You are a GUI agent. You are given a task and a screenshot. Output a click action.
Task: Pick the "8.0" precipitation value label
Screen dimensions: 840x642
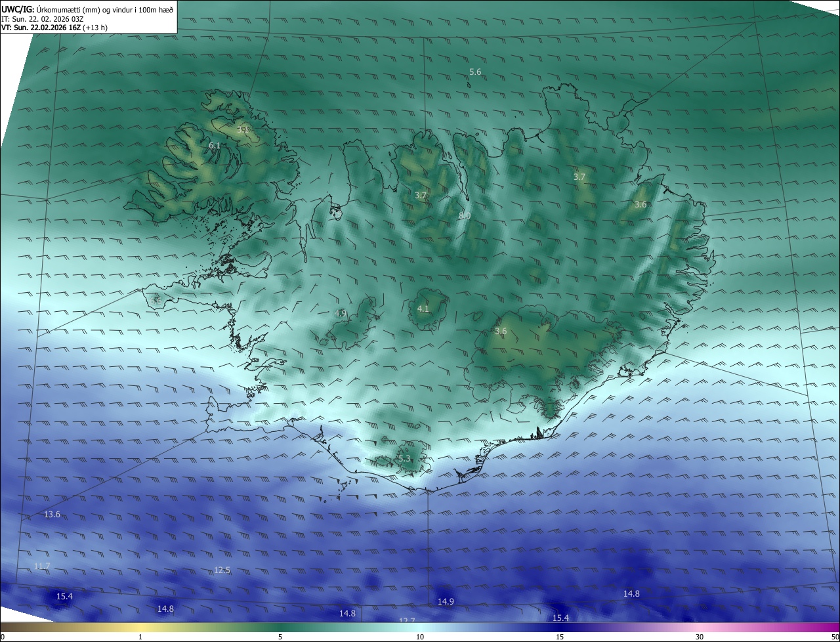pos(465,215)
